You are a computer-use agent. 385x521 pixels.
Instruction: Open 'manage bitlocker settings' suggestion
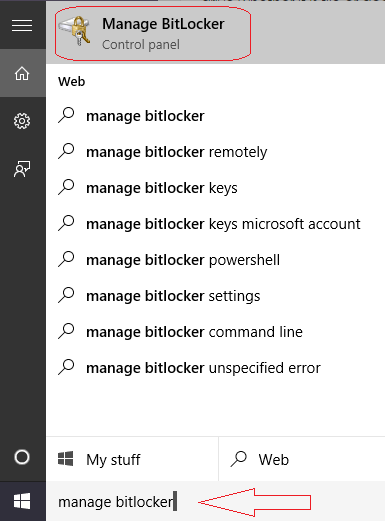tap(215, 296)
